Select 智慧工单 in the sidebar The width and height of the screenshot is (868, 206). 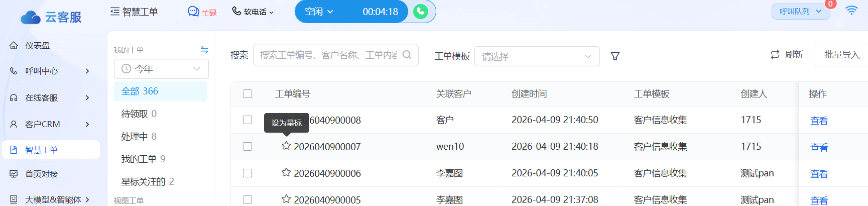[50, 150]
